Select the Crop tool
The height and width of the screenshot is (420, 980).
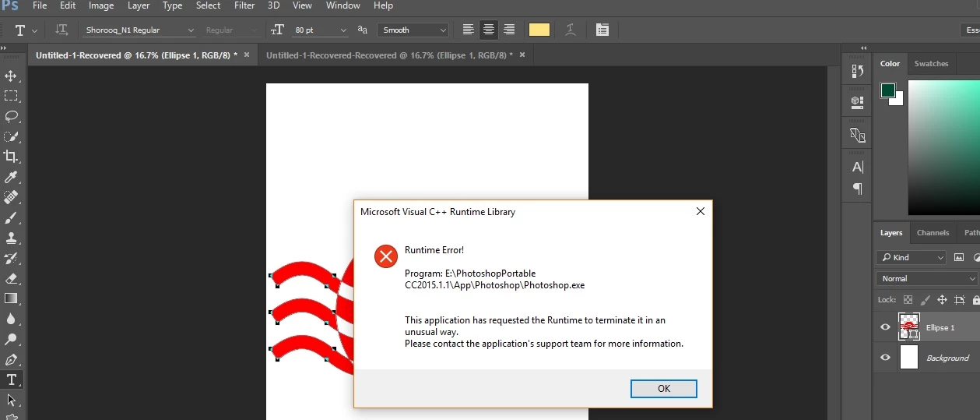[x=11, y=157]
